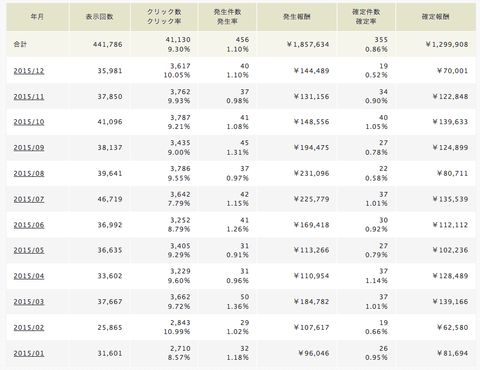Click the 確定報酬 column header
The width and height of the screenshot is (480, 370).
pyautogui.click(x=436, y=17)
